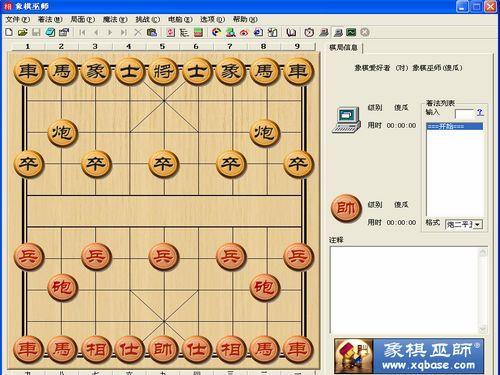The width and height of the screenshot is (500, 375).
Task: Click the red flip arrows toolbar icon
Action: (171, 32)
